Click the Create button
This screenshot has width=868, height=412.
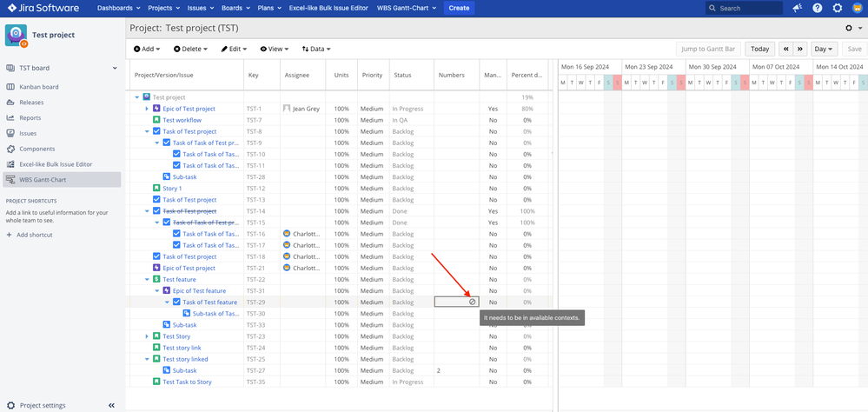click(459, 9)
